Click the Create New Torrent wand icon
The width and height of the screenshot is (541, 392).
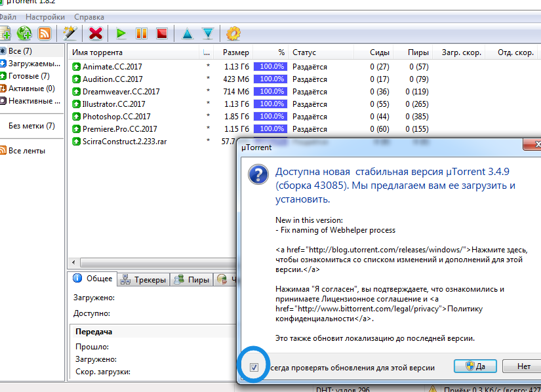point(70,33)
